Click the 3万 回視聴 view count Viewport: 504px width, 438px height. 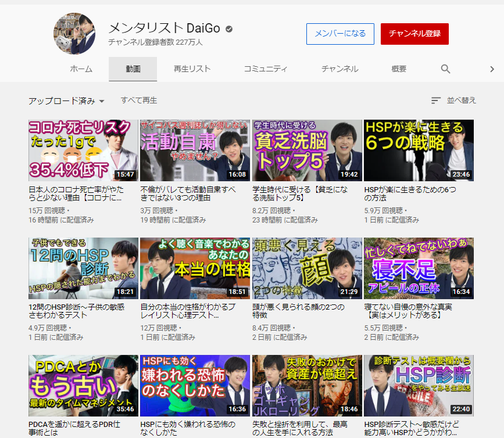tap(157, 211)
